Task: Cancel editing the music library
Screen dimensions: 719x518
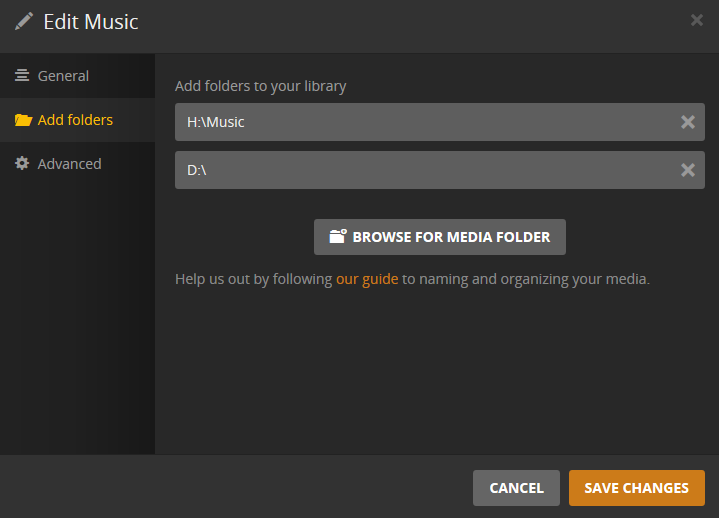Action: tap(516, 488)
